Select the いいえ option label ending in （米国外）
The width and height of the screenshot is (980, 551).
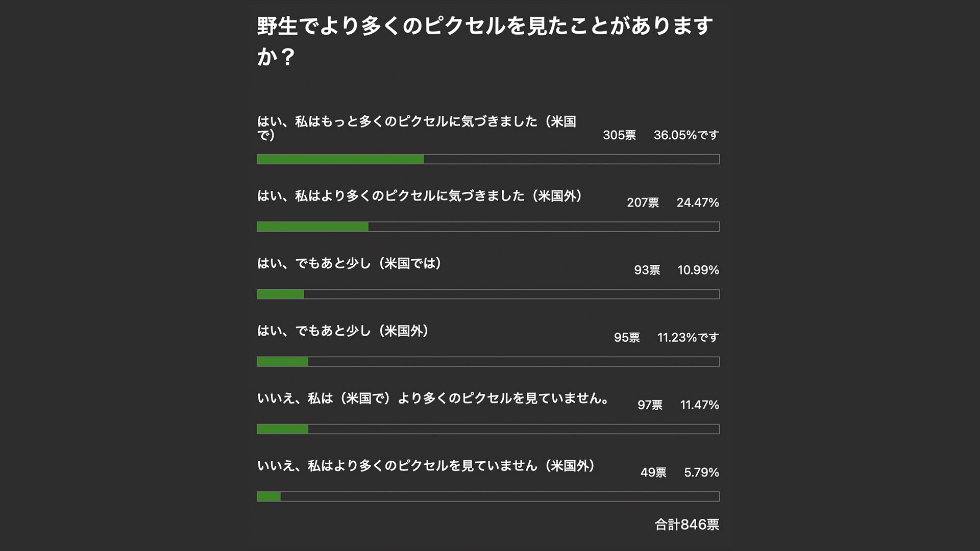(x=426, y=466)
